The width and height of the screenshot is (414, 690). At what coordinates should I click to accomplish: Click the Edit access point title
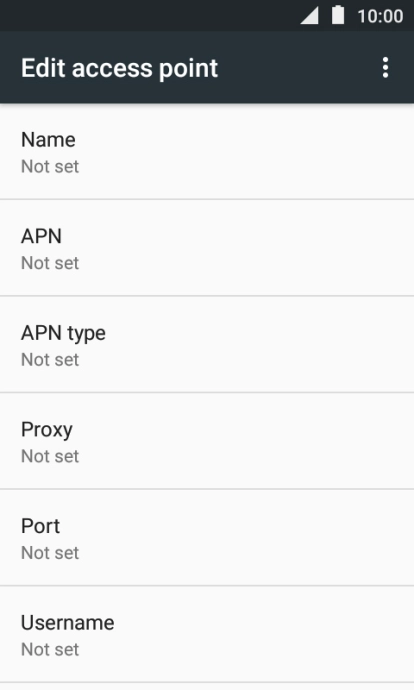(x=120, y=68)
